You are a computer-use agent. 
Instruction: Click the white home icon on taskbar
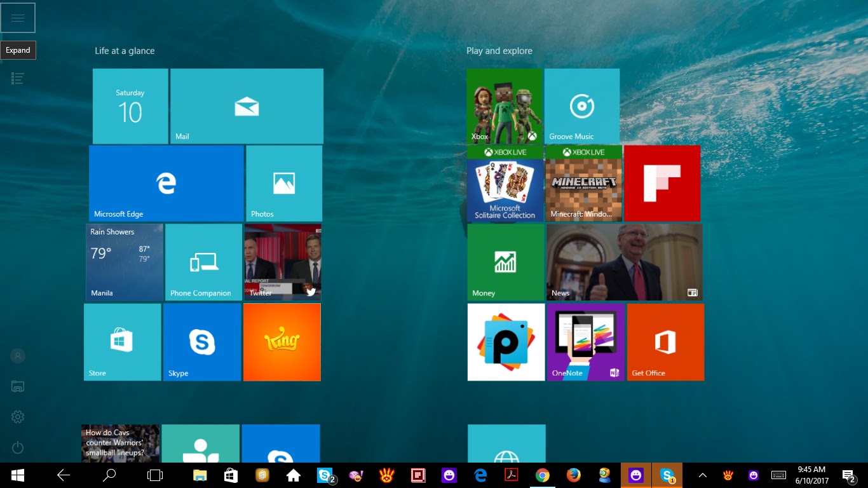(x=294, y=475)
